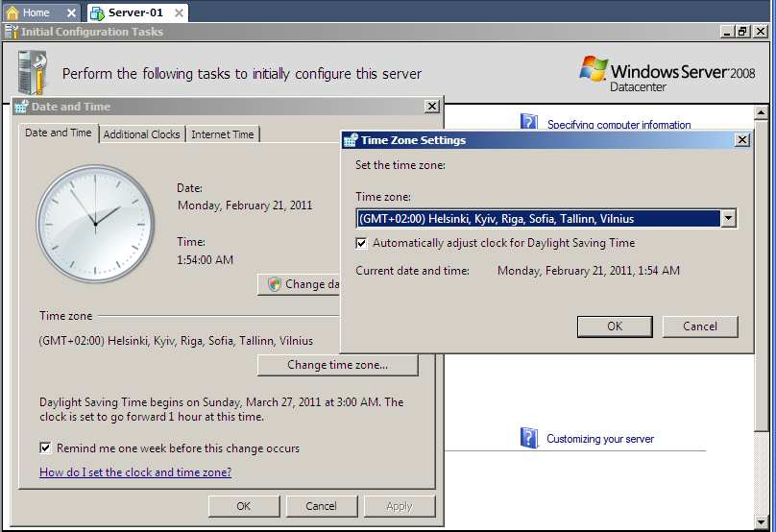Click the Time Zone Settings title icon
Image resolution: width=776 pixels, height=532 pixels.
[351, 140]
